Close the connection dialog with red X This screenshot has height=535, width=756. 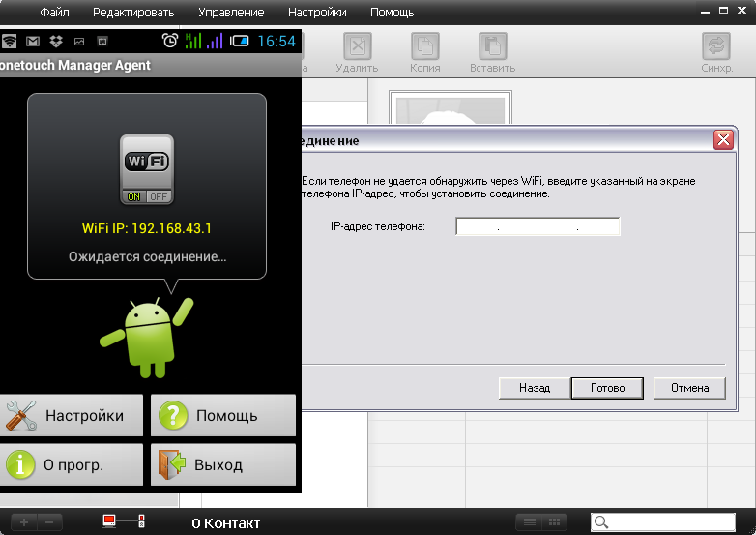(723, 140)
